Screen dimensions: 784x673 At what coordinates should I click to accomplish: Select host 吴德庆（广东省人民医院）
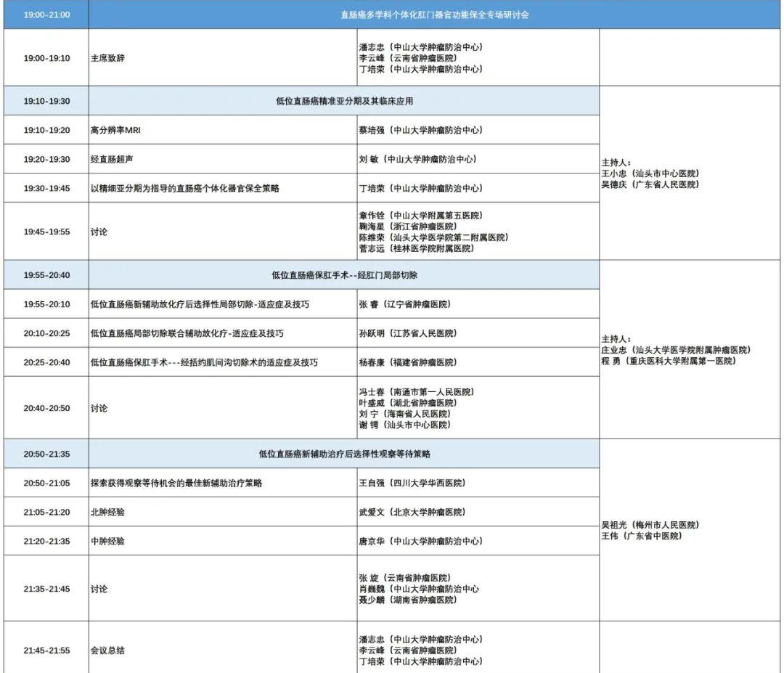(x=650, y=184)
